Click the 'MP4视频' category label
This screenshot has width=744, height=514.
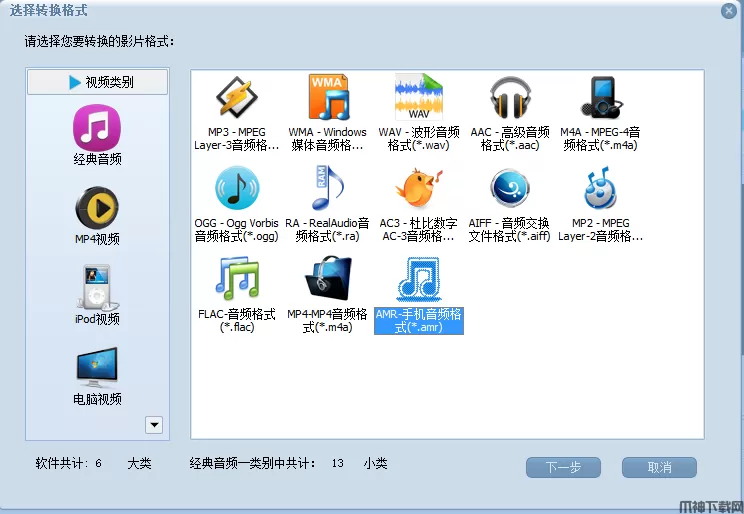pos(97,239)
